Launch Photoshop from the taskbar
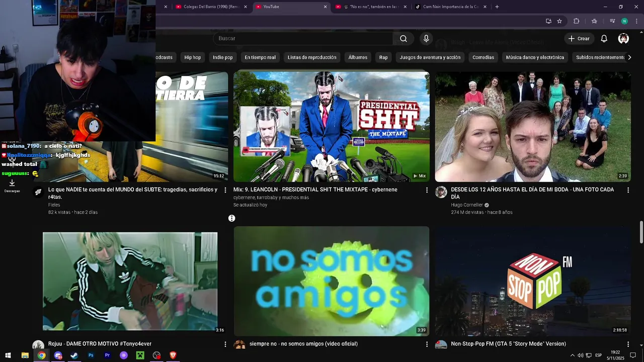This screenshot has height=362, width=644. click(x=91, y=355)
